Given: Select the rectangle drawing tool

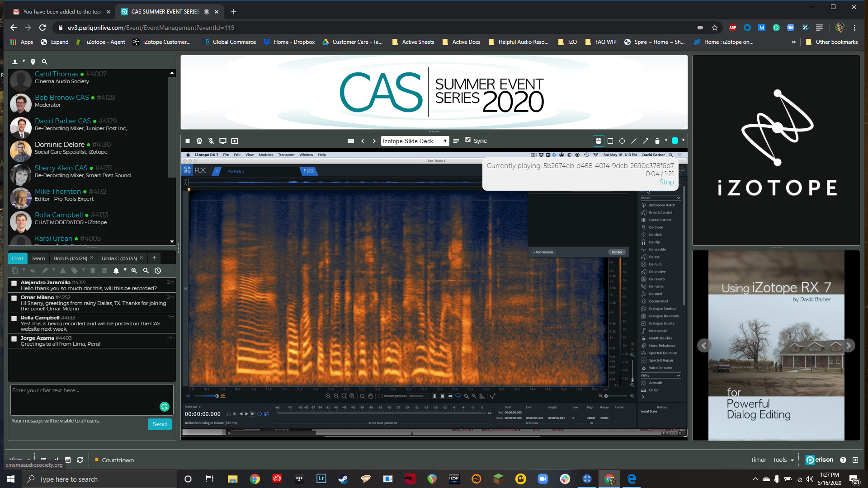Looking at the screenshot, I should point(610,141).
